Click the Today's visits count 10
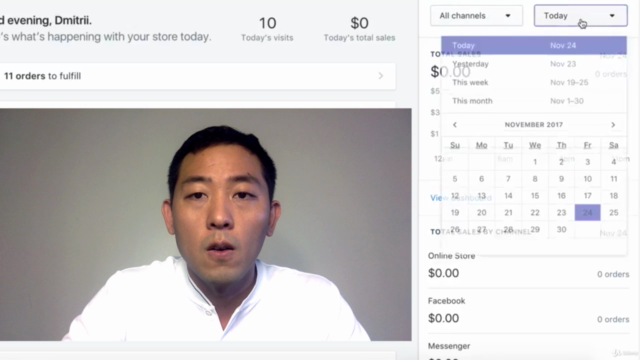Viewport: 640px width, 360px height. pos(267,23)
